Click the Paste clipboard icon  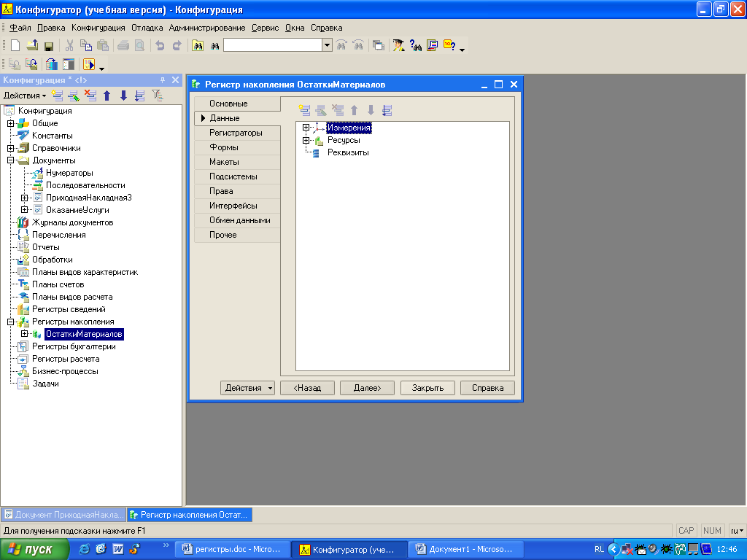point(102,45)
